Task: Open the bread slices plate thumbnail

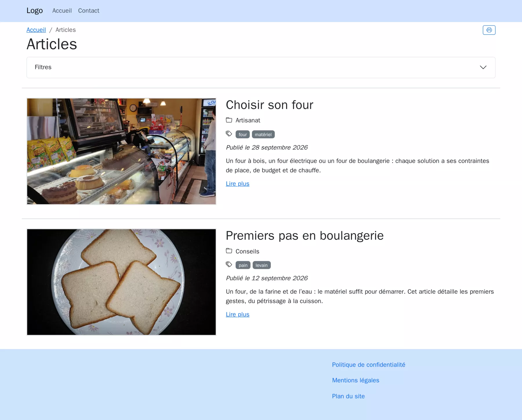Action: (x=122, y=282)
